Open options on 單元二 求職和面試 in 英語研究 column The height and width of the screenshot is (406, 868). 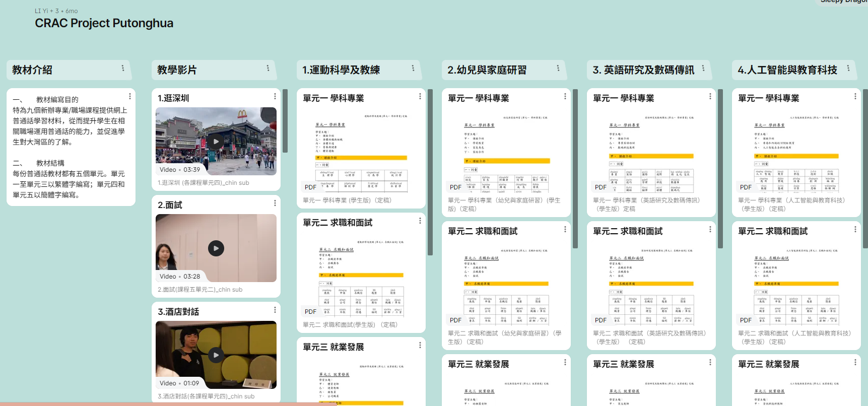click(x=710, y=229)
